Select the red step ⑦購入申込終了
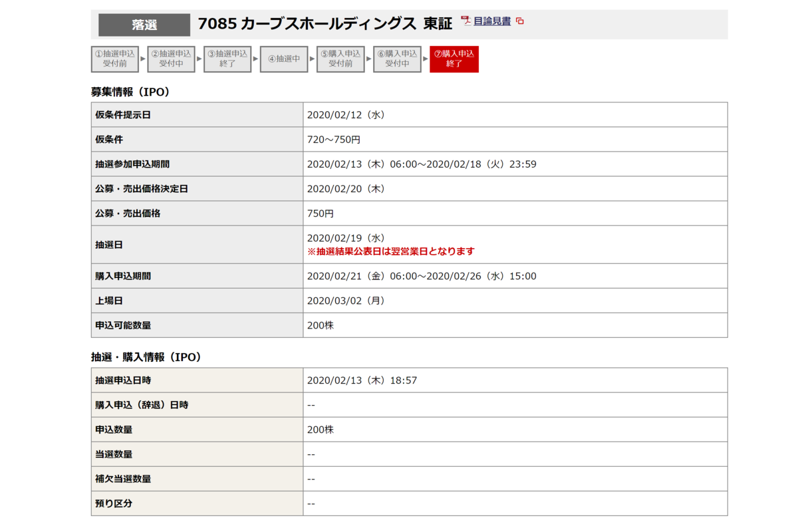This screenshot has height=532, width=798. (x=454, y=59)
